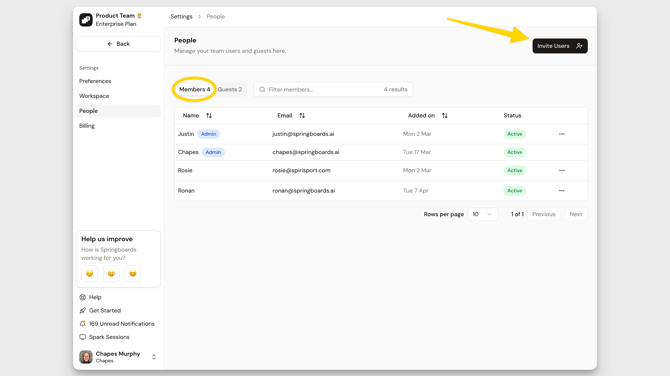Sort the table by Name
Screen dimensions: 670x376
coord(197,115)
